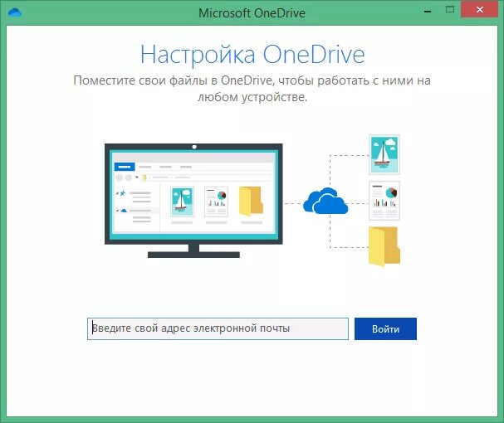Click the Войти sign-in button
Screen dimensions: 504x423
click(x=385, y=328)
